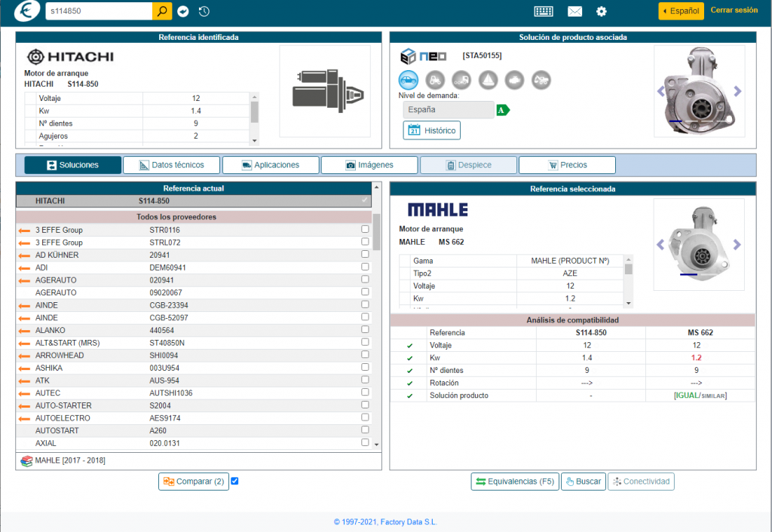Check the box for AINDE CGB-23394
This screenshot has width=772, height=532.
pyautogui.click(x=365, y=304)
